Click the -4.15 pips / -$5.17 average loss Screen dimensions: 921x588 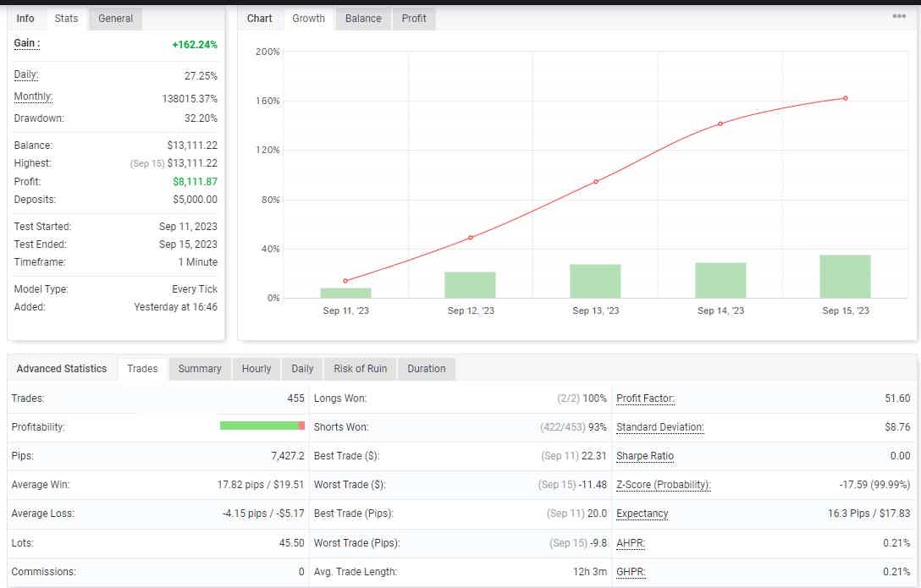[x=264, y=514]
